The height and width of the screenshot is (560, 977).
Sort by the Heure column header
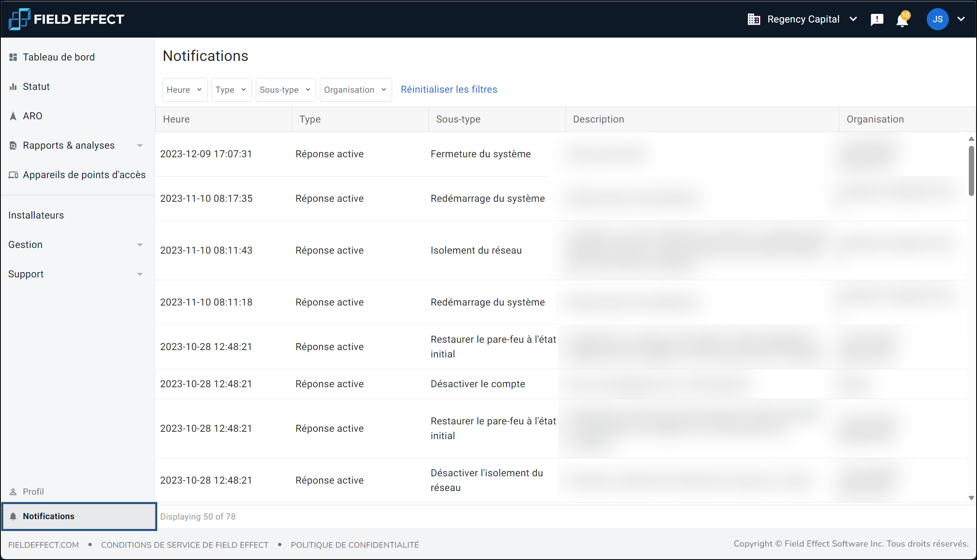point(176,119)
